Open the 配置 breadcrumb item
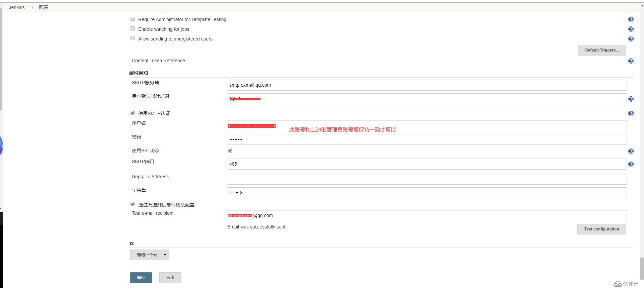The width and height of the screenshot is (644, 288). 44,7
